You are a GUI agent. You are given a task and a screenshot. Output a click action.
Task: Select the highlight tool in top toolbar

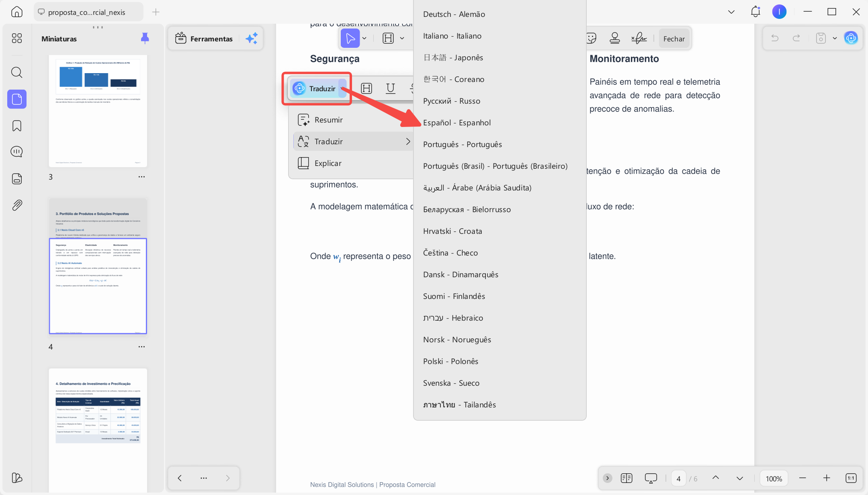pyautogui.click(x=388, y=38)
